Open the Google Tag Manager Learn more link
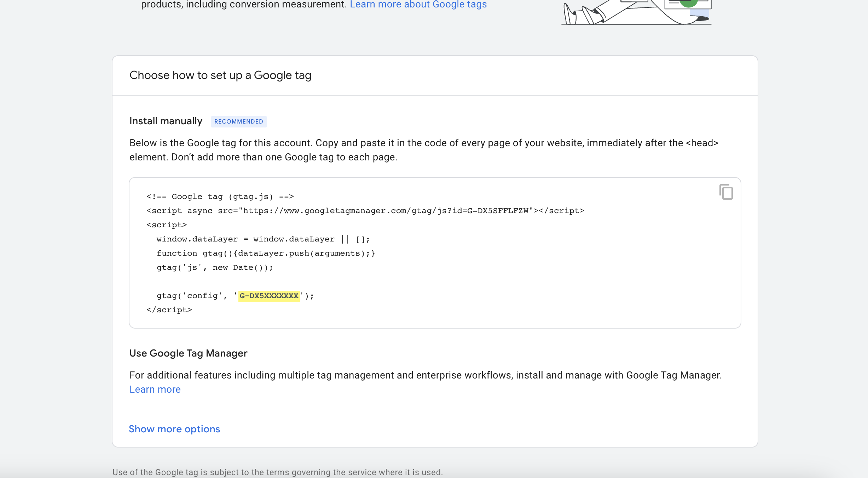The width and height of the screenshot is (868, 478). point(155,389)
